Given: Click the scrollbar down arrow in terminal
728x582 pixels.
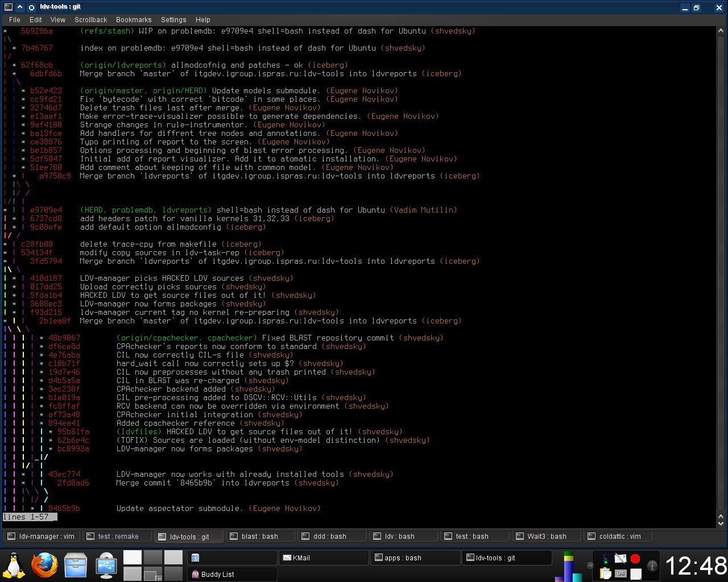Looking at the screenshot, I should click(x=721, y=523).
